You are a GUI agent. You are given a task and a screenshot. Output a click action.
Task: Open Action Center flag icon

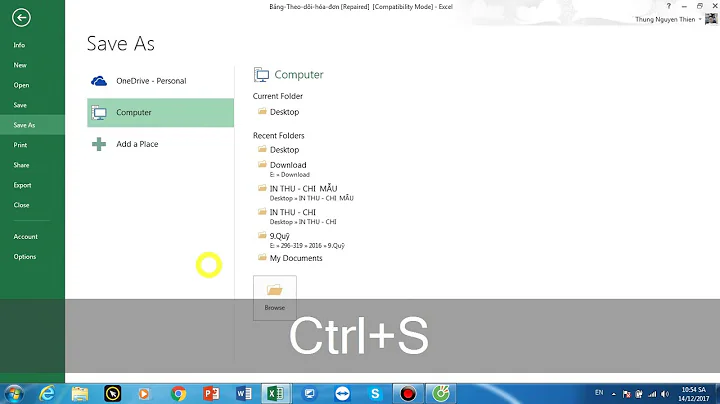coord(626,394)
